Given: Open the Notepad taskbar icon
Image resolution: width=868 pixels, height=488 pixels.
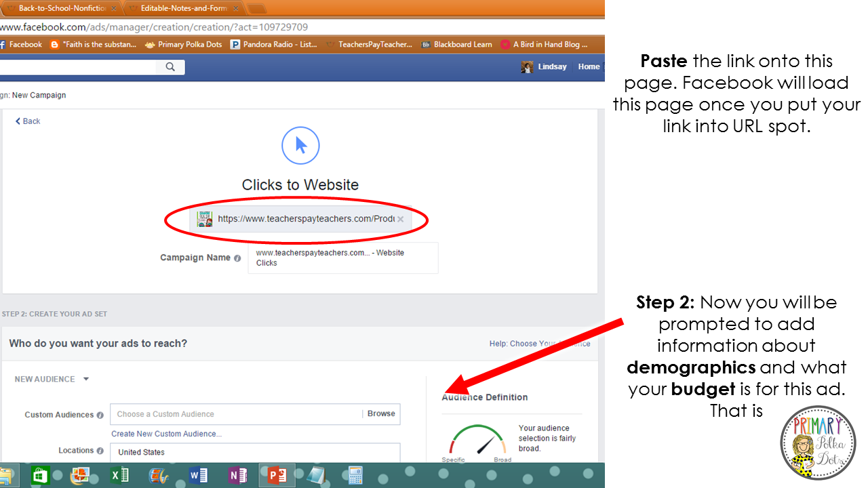Looking at the screenshot, I should [316, 475].
